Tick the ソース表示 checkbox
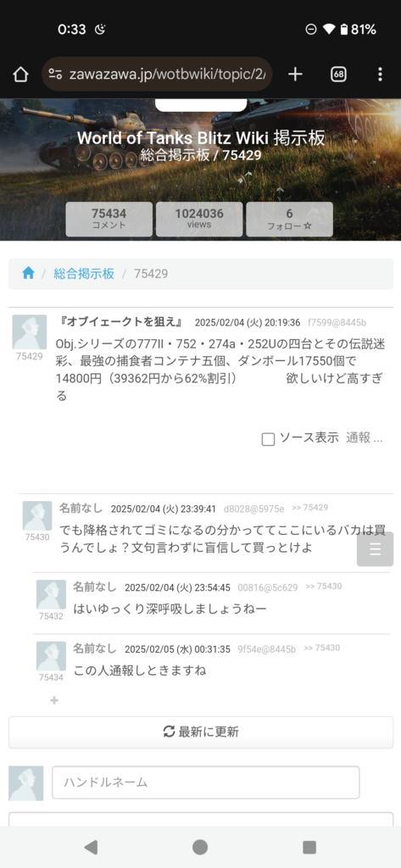Viewport: 401px width, 868px height. pyautogui.click(x=268, y=439)
